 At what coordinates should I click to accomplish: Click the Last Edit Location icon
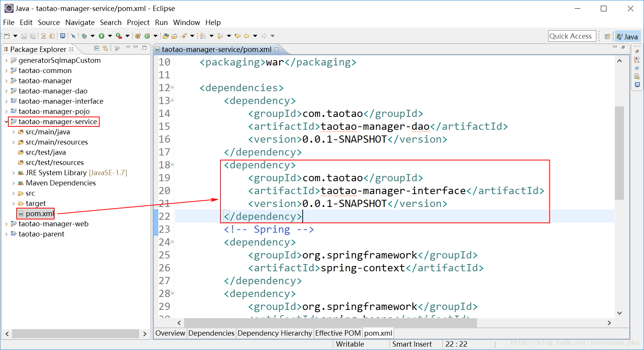[x=238, y=36]
